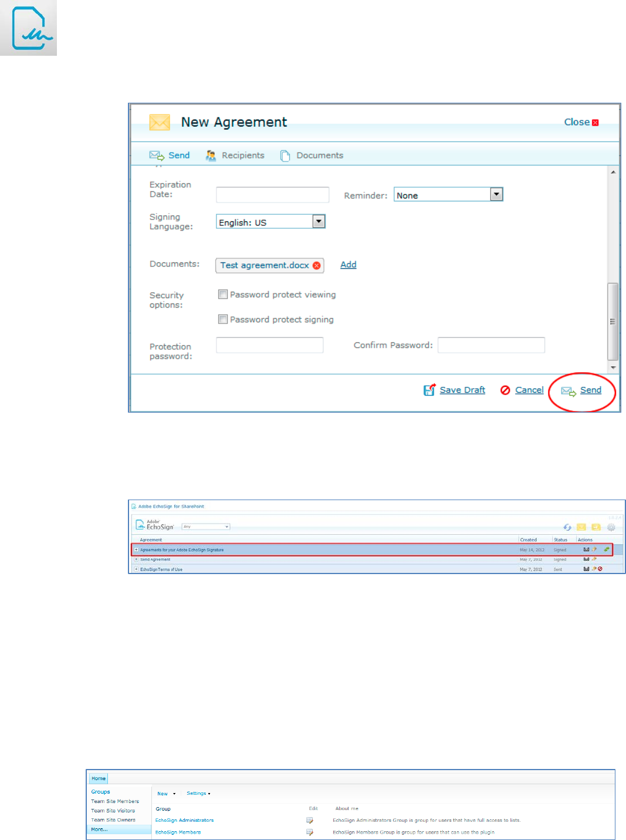The height and width of the screenshot is (840, 626).
Task: Open the EchoSign settings gear
Action: point(611,527)
